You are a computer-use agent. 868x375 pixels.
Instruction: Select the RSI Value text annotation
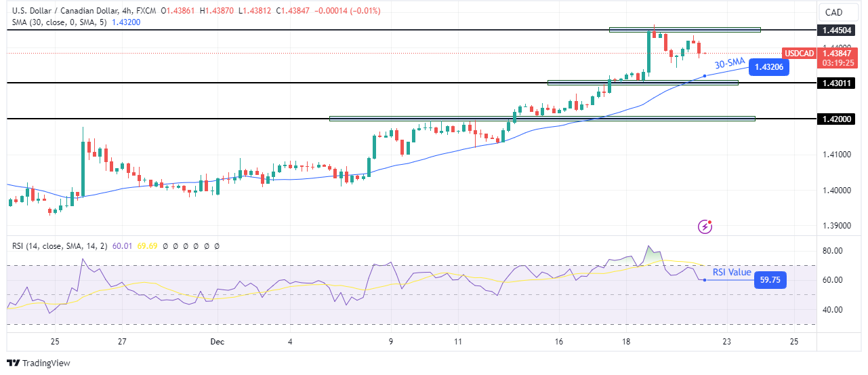click(x=732, y=273)
